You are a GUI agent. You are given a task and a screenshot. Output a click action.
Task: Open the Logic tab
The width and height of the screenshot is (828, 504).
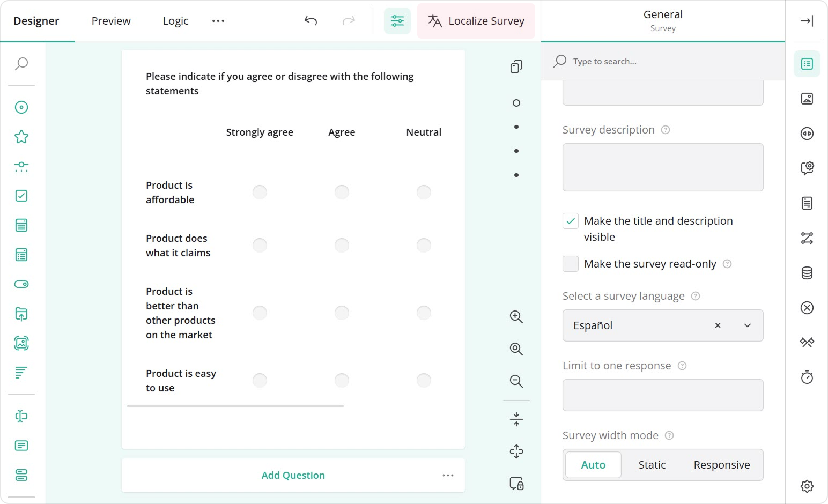coord(175,21)
